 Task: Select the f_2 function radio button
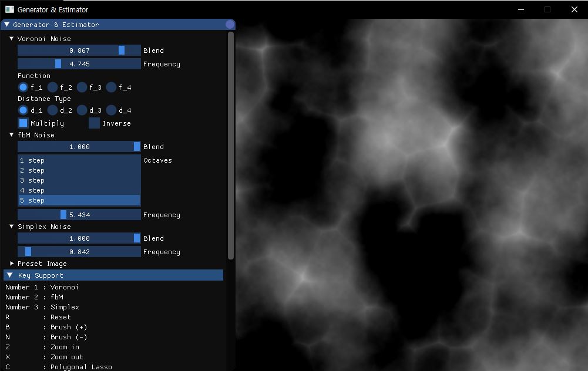(52, 87)
